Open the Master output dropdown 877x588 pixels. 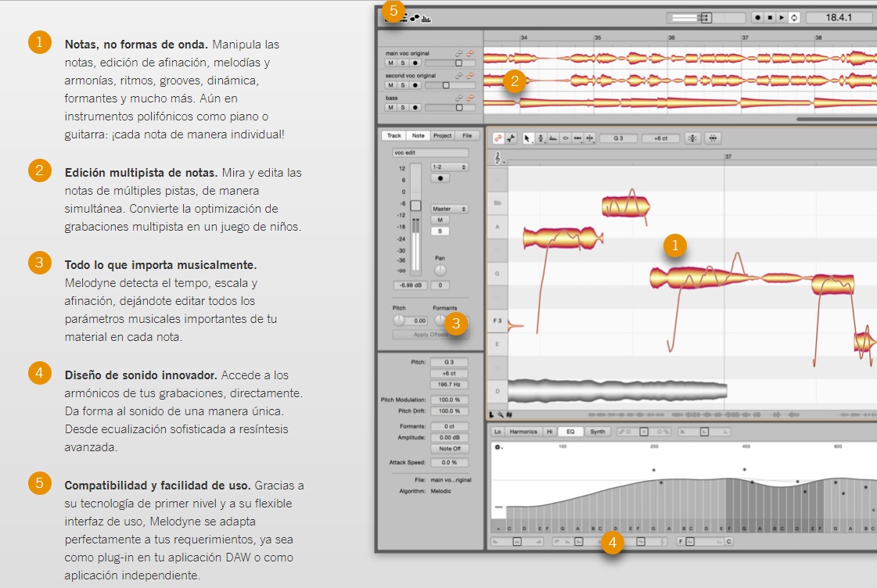(x=448, y=209)
